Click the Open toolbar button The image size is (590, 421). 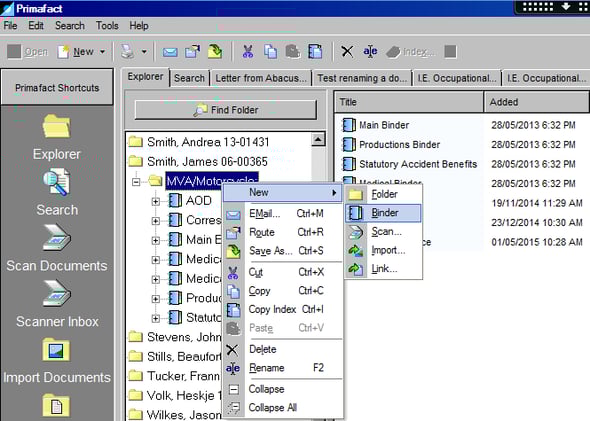point(28,52)
